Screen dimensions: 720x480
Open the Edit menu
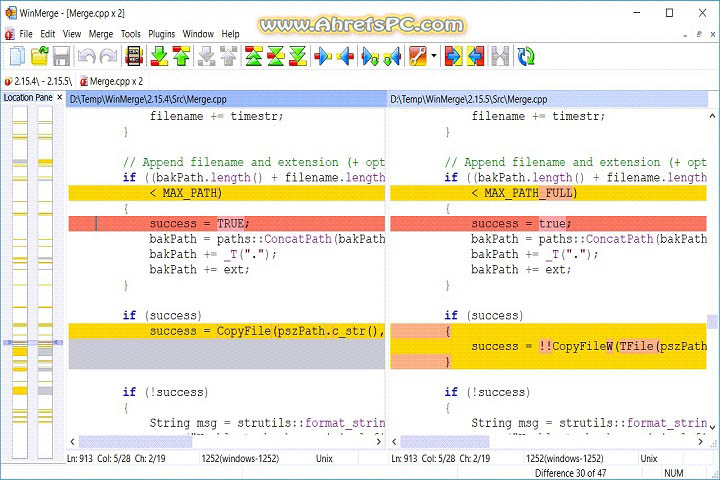click(47, 34)
